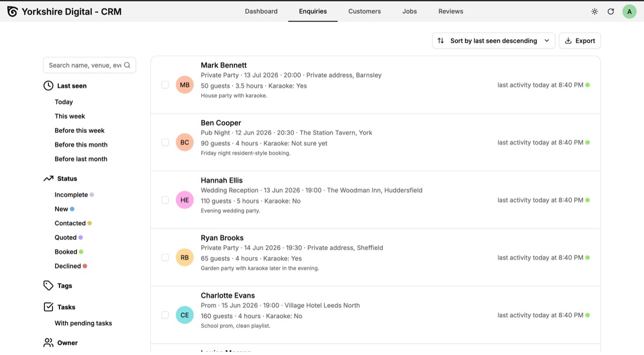
Task: Switch to the Customers tab
Action: [364, 11]
